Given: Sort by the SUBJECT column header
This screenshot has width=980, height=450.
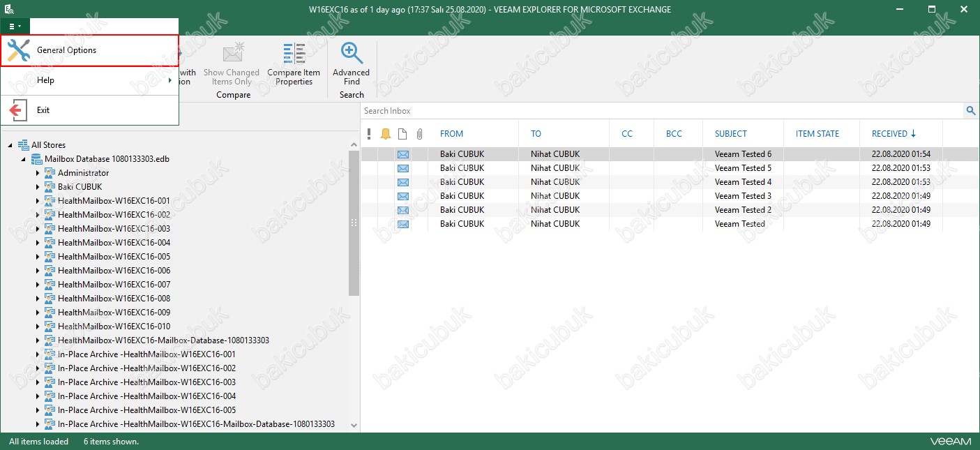Looking at the screenshot, I should click(731, 134).
